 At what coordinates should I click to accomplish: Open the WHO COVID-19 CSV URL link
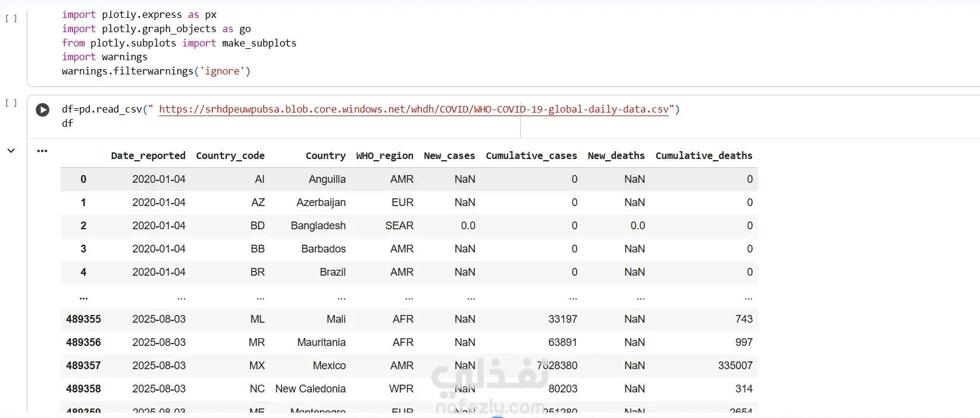(414, 110)
